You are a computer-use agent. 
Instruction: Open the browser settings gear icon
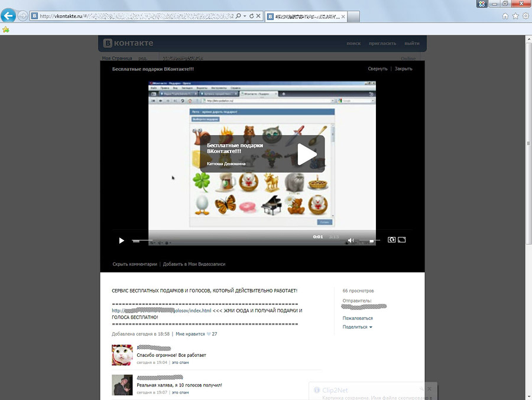[x=525, y=16]
